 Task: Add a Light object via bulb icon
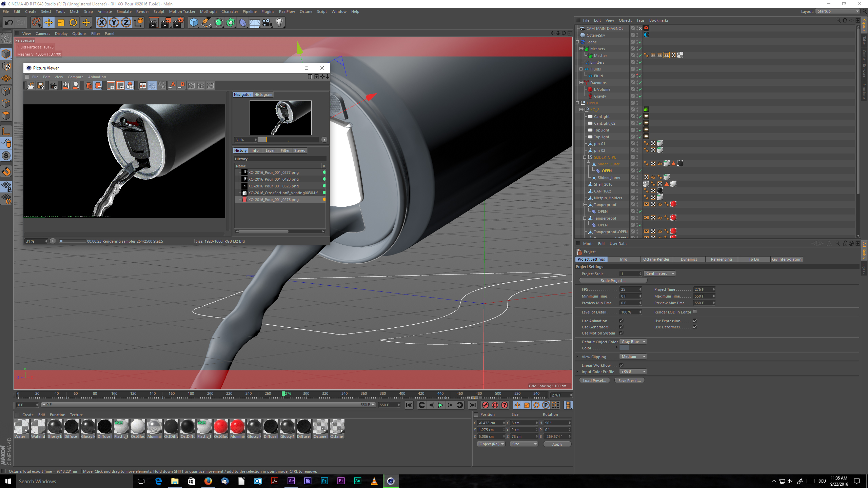pos(279,23)
